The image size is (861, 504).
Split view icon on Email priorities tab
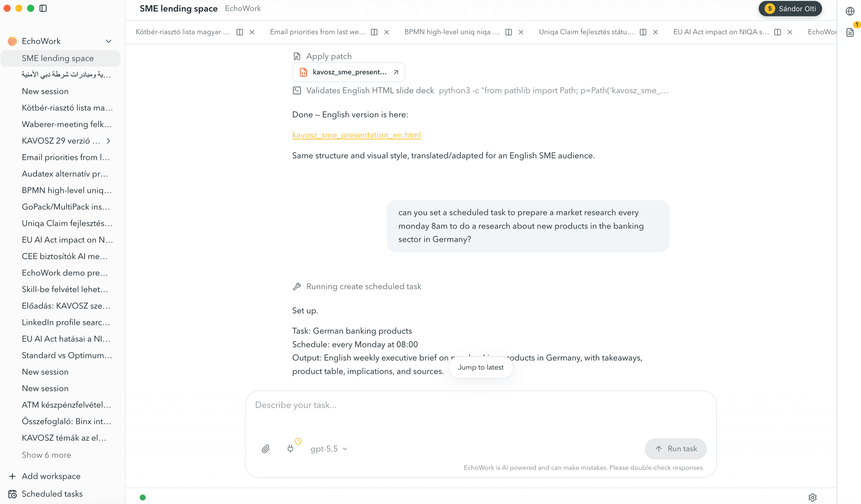pyautogui.click(x=374, y=32)
